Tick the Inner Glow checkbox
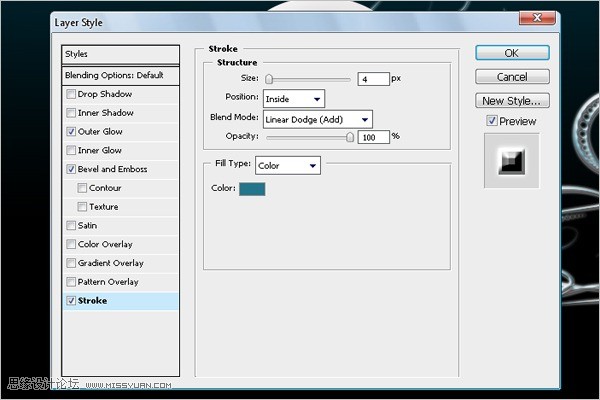Screen dimensions: 600x400 (x=71, y=150)
